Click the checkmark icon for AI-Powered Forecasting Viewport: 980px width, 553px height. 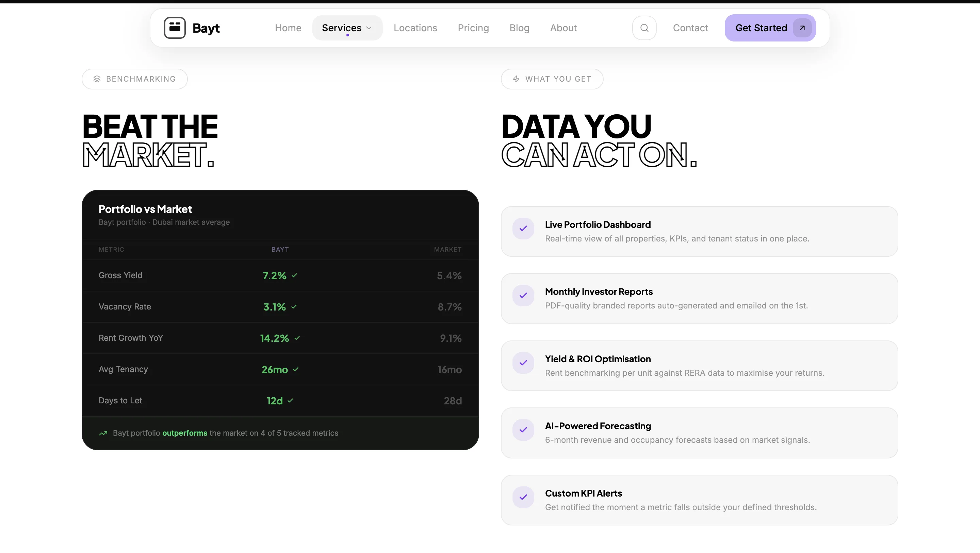(523, 430)
